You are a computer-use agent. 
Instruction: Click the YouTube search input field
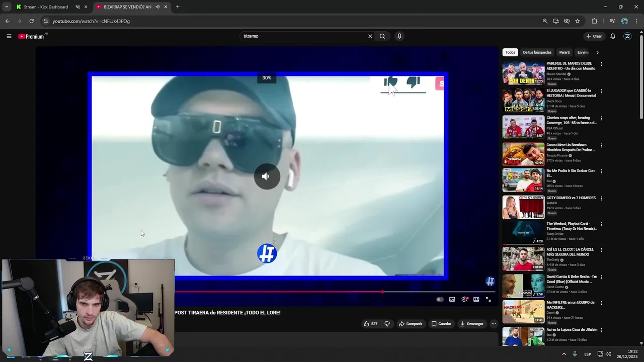[x=303, y=36]
